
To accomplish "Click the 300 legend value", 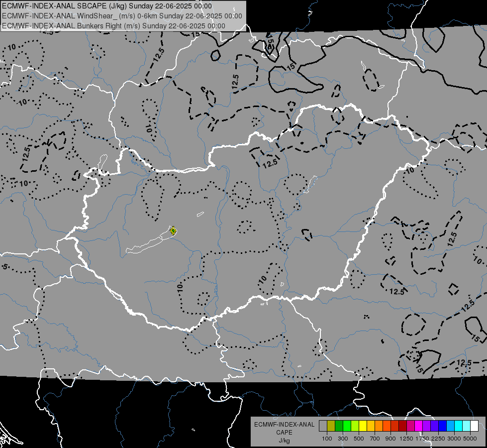I will (x=343, y=439).
